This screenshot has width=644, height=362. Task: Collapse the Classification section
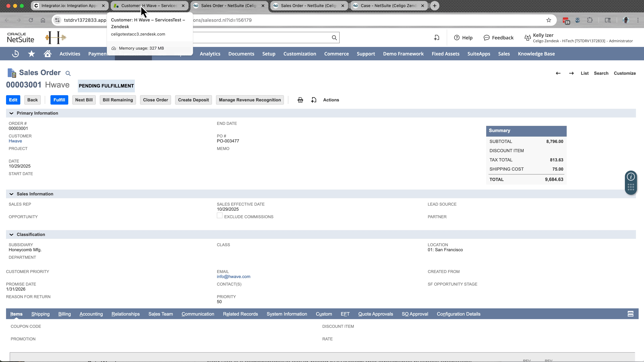[x=11, y=234]
